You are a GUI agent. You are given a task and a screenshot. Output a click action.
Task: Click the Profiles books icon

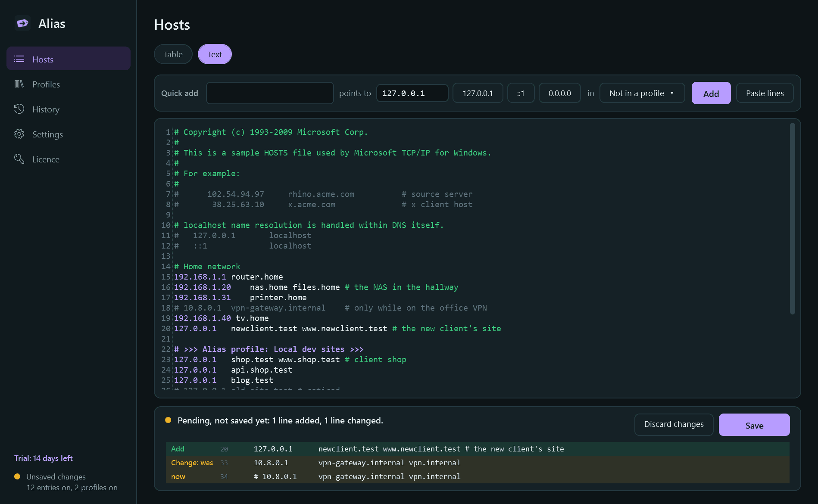click(19, 84)
